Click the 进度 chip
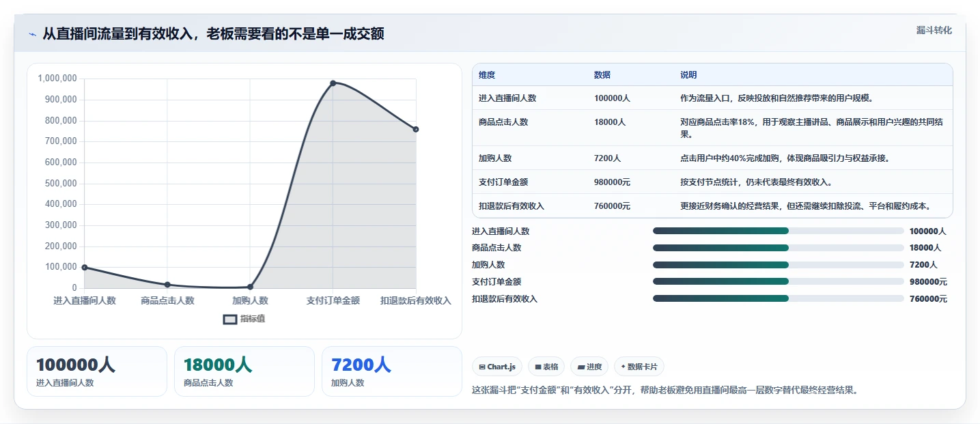This screenshot has height=424, width=980. 589,367
